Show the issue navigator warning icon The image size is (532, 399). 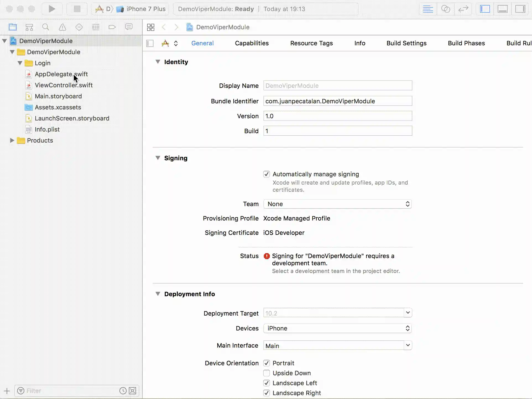[x=62, y=27]
